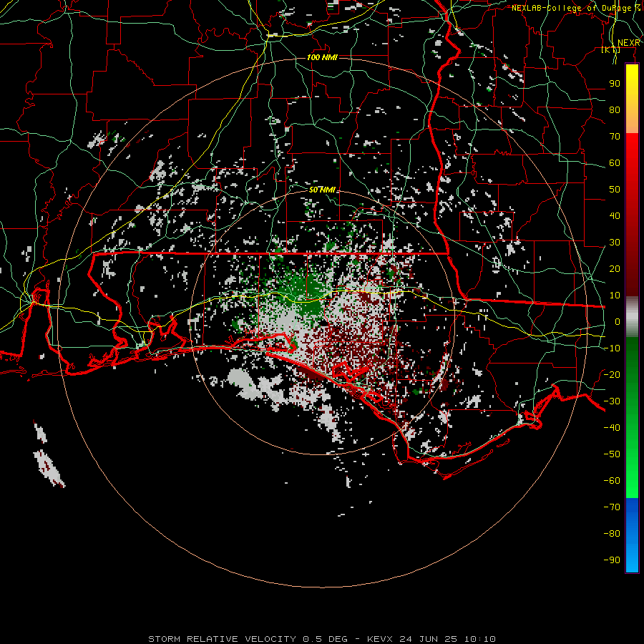Click scale value "-70" on the velocity legend
Viewport: 644px width, 644px height.
612,507
